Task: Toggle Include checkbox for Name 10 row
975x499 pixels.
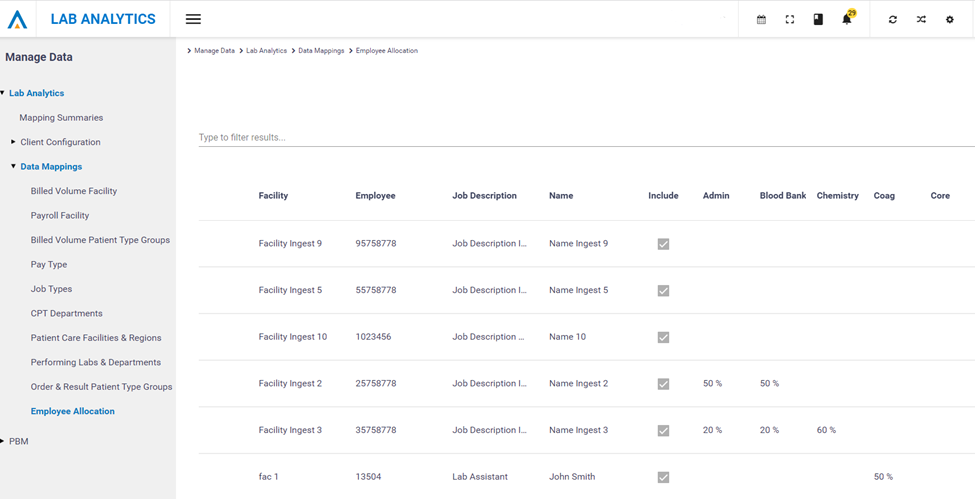Action: coord(663,337)
